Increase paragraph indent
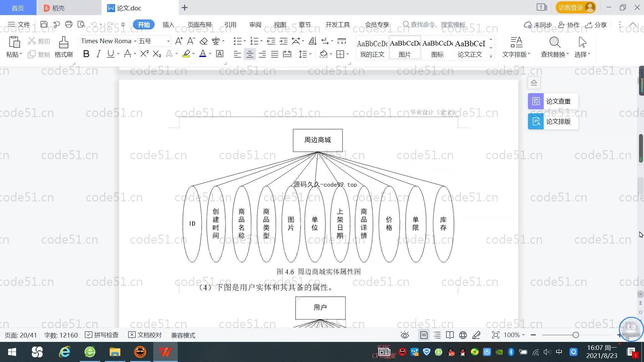This screenshot has width=644, height=362. point(284,41)
